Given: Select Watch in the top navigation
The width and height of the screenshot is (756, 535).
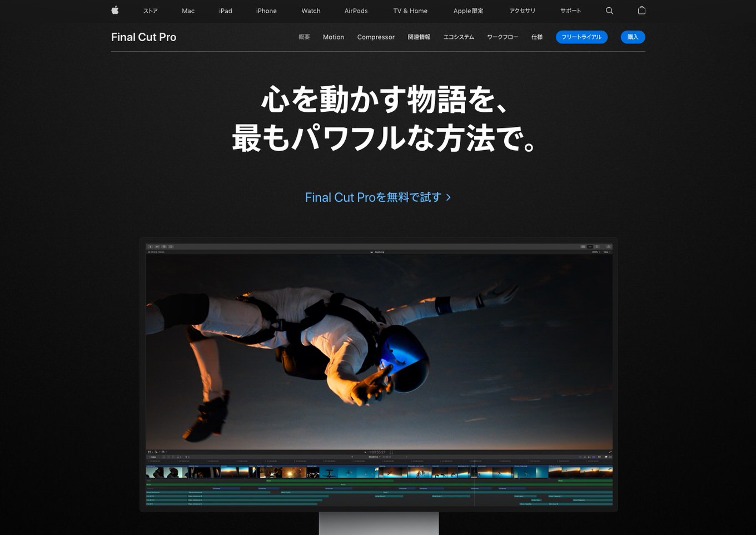Looking at the screenshot, I should coord(311,11).
